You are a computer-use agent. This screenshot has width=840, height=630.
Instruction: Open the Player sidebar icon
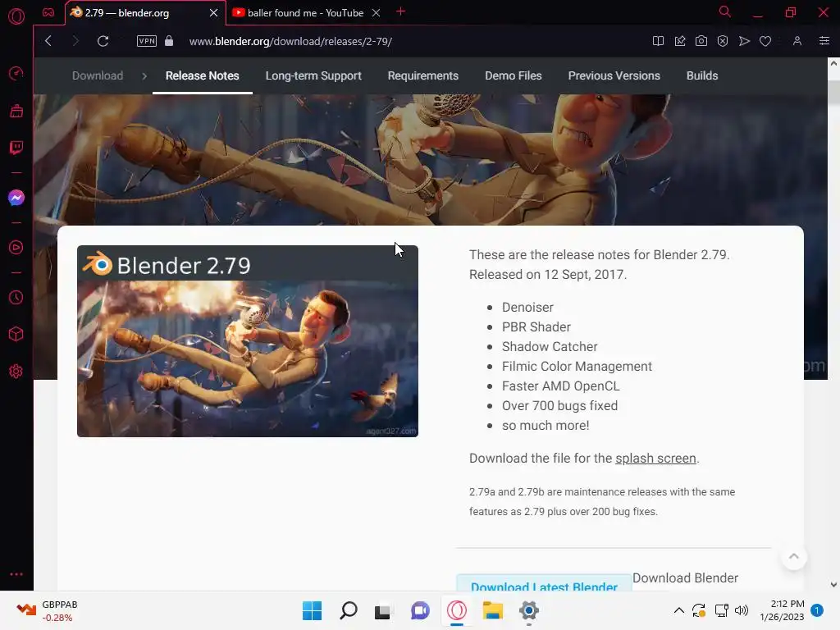16,248
